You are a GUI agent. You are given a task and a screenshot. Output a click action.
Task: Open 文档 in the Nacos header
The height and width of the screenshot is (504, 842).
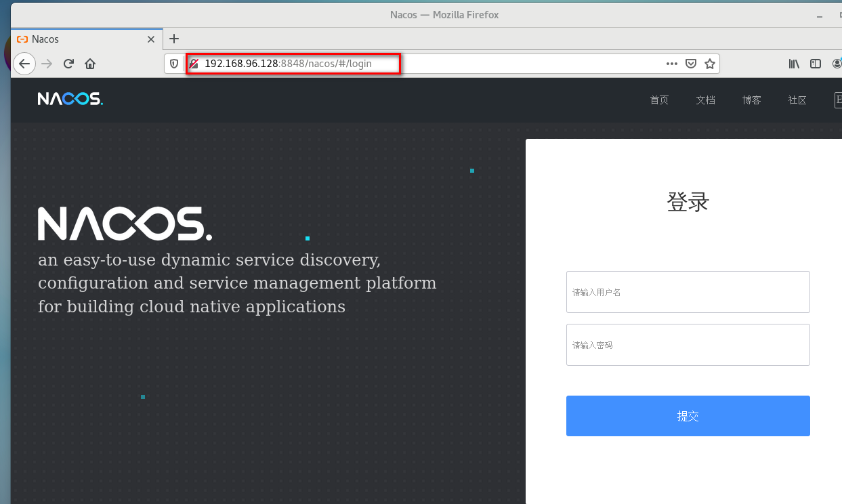pos(705,100)
